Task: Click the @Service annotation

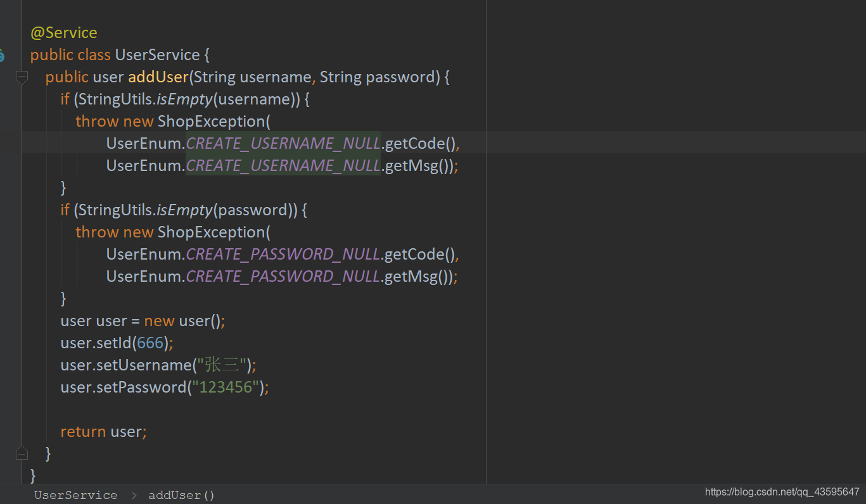Action: tap(64, 33)
